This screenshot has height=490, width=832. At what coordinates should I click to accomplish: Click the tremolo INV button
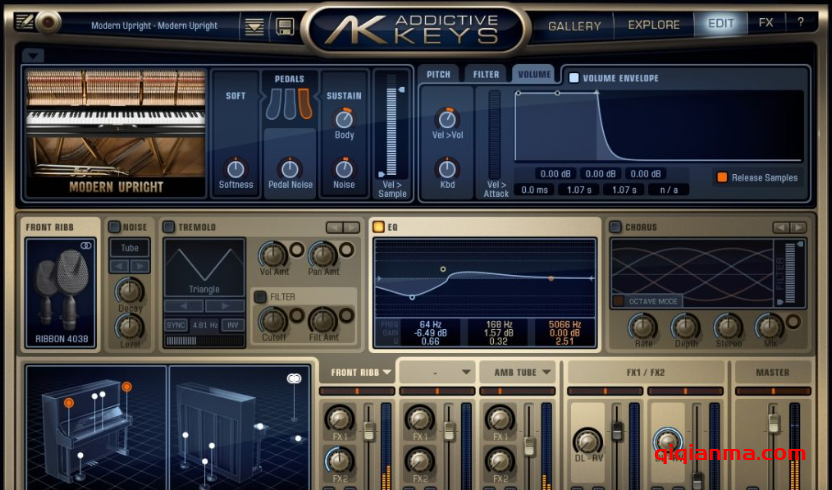coord(233,325)
